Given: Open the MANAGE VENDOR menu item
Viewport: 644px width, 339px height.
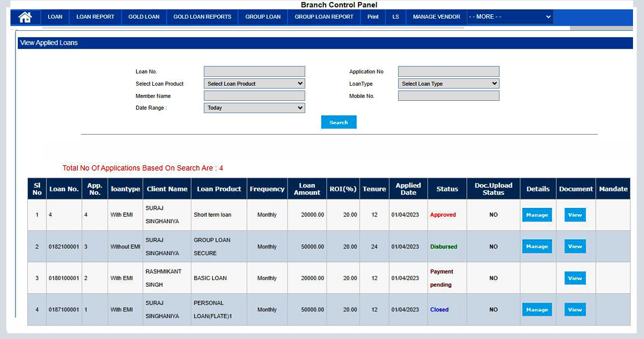Looking at the screenshot, I should click(436, 16).
